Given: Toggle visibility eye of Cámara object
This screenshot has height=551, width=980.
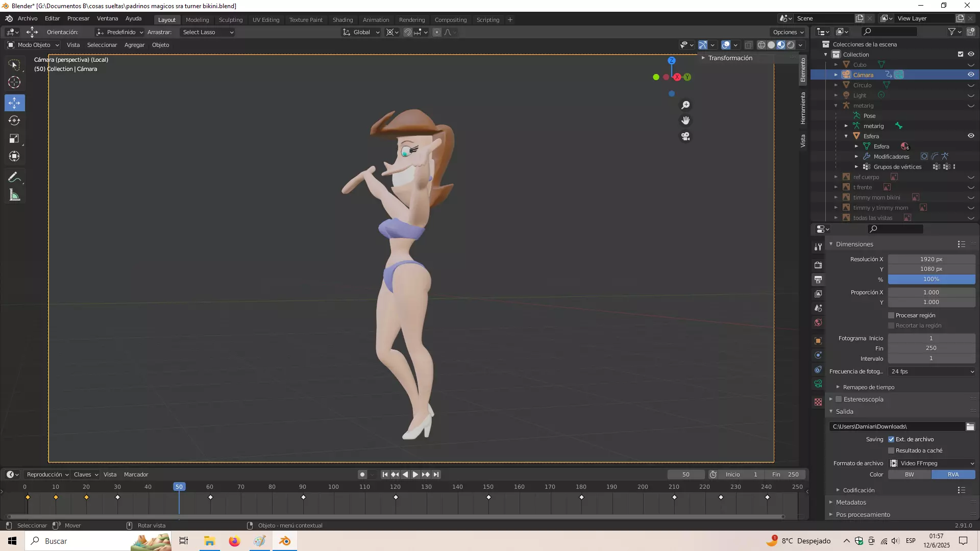Looking at the screenshot, I should pos(971,74).
